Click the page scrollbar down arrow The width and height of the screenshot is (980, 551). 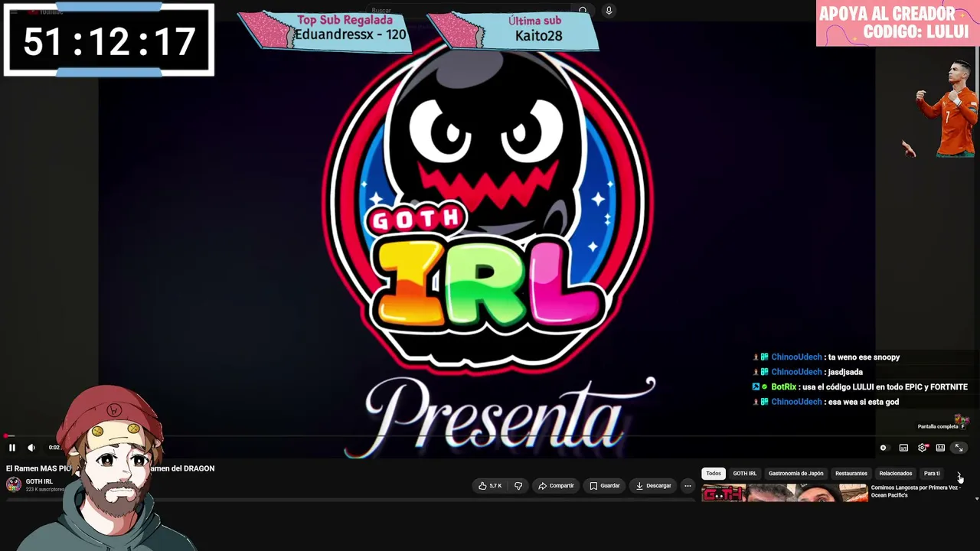[977, 498]
